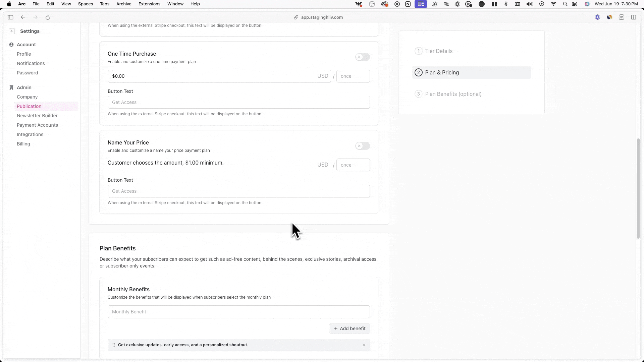Click the step 3 circle for Plan Benefits
Screen dimensions: 644x362
[x=418, y=94]
